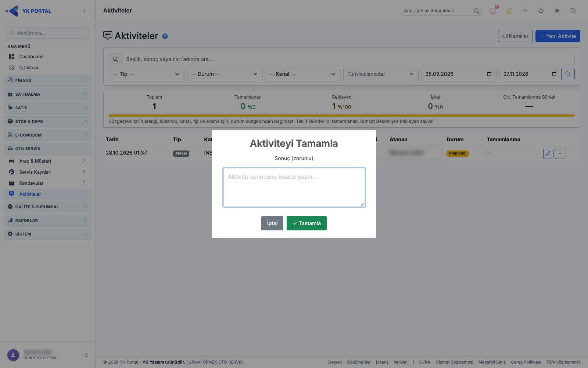The width and height of the screenshot is (588, 368).
Task: Open the calendar picker for 27.11.2026
Action: [554, 74]
